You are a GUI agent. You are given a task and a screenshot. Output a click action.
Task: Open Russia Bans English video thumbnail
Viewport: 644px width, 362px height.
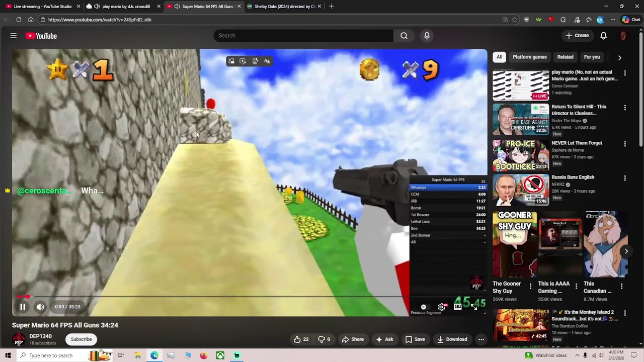click(521, 190)
